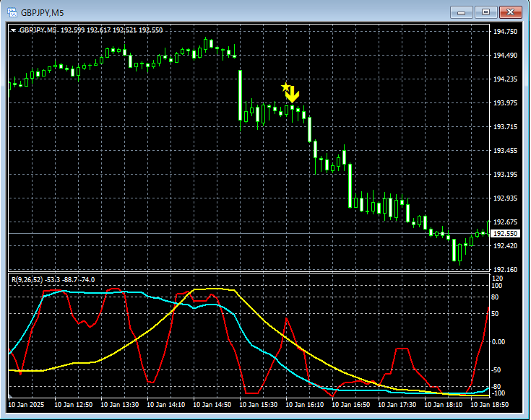Image resolution: width=531 pixels, height=420 pixels.
Task: Click the yellow down arrow sell signal
Action: (293, 95)
